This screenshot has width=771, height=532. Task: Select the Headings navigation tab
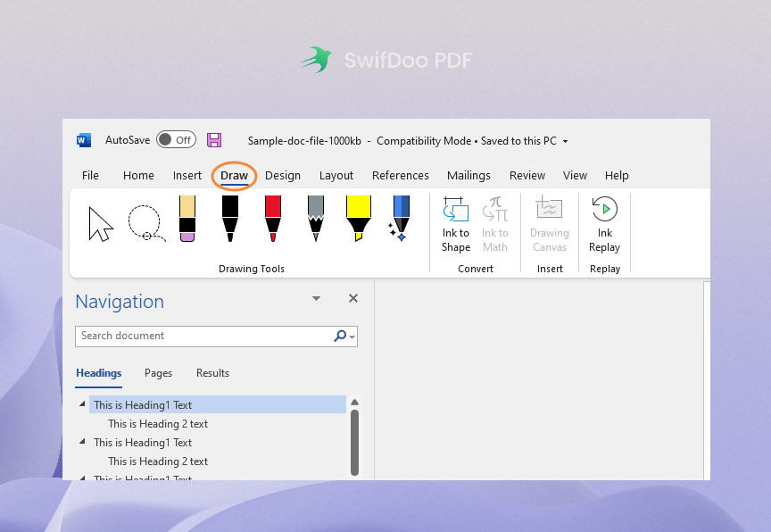(99, 373)
